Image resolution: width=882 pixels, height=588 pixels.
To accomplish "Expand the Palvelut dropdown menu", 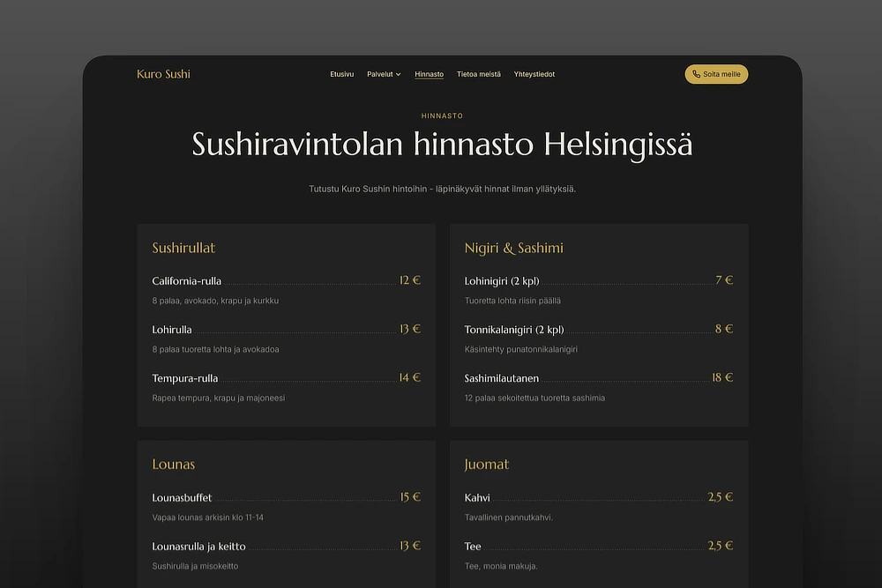I will 384,74.
